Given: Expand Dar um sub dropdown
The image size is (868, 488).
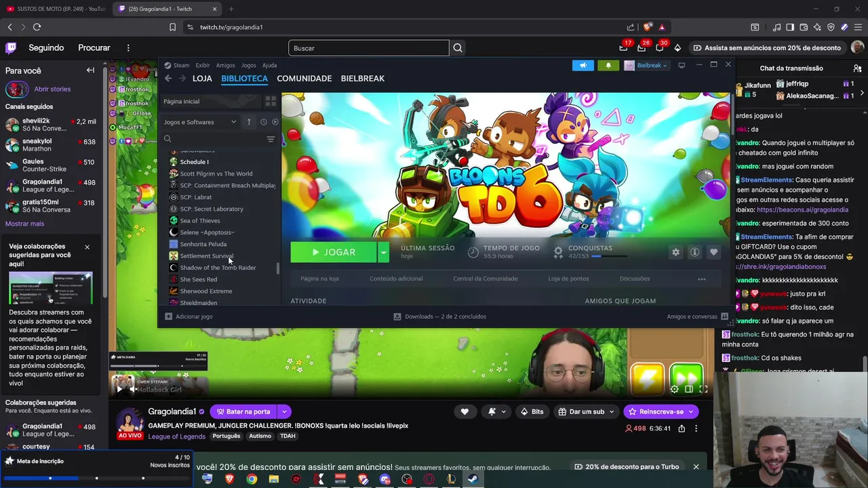Looking at the screenshot, I should pyautogui.click(x=611, y=411).
